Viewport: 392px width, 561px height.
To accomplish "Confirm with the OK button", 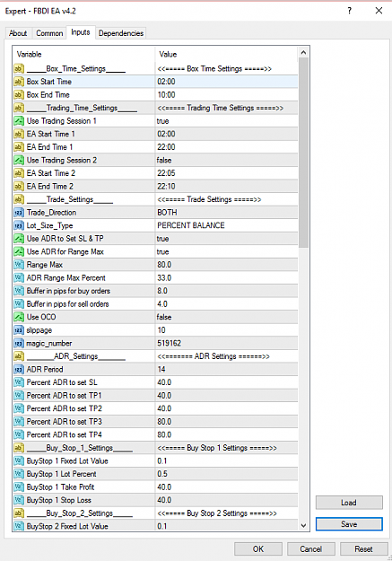I will 257,548.
